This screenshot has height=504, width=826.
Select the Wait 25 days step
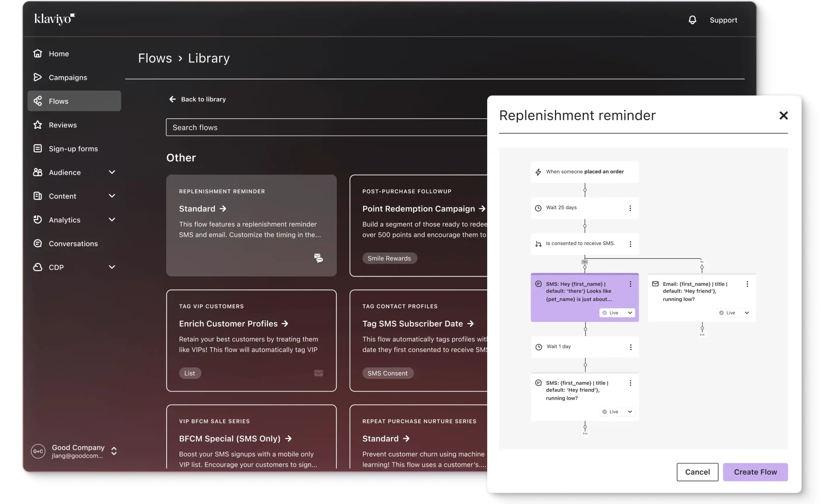pos(584,208)
